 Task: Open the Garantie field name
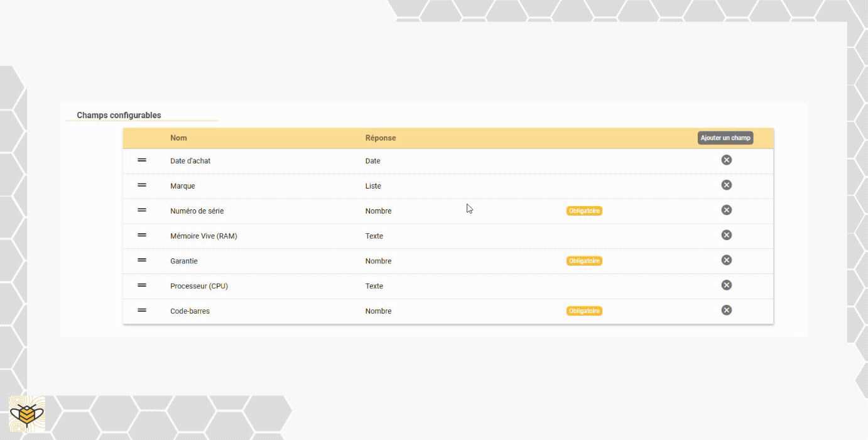184,261
